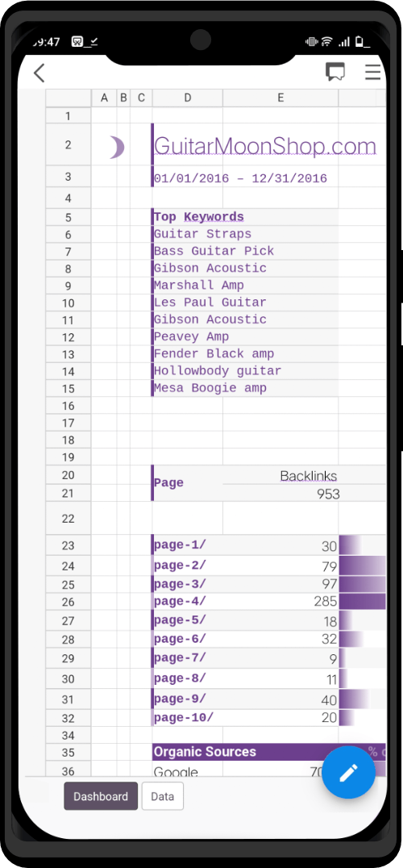Select the date range cell
The height and width of the screenshot is (868, 403).
coord(240,178)
